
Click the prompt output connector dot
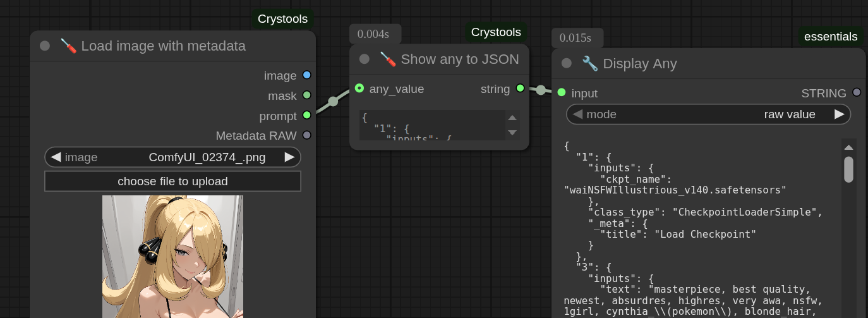tap(307, 116)
